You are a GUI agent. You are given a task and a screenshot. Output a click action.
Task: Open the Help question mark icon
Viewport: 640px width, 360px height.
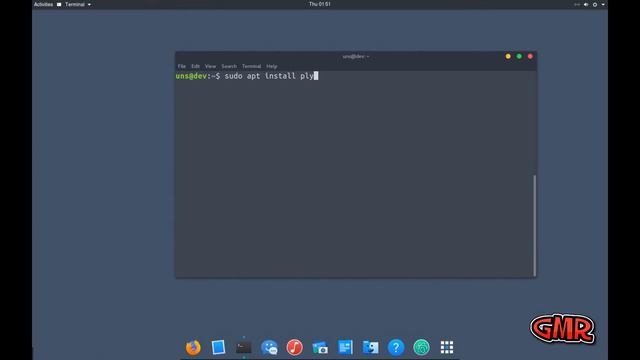click(x=396, y=347)
